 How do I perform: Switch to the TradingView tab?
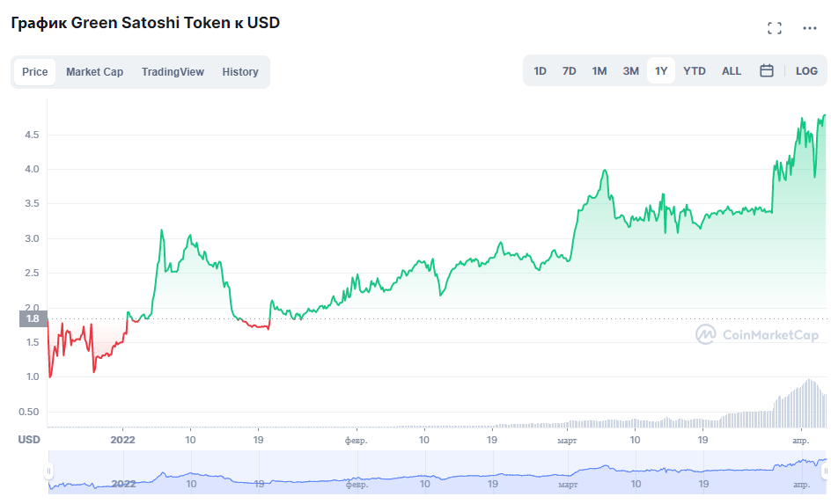coord(173,72)
